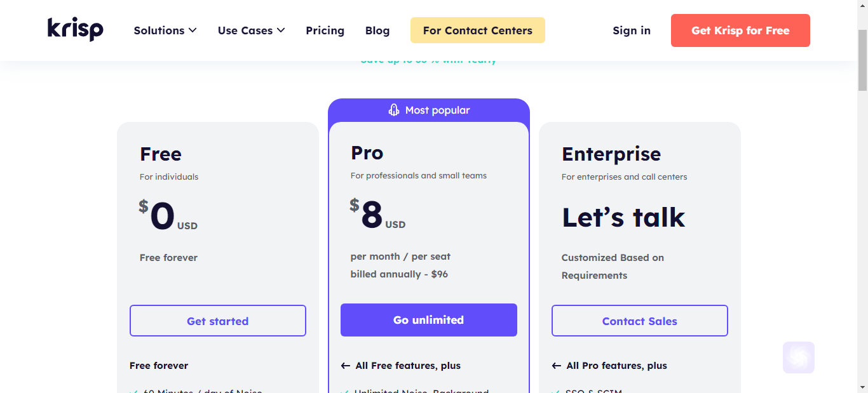Click the rocket icon beside Most popular

tap(394, 110)
